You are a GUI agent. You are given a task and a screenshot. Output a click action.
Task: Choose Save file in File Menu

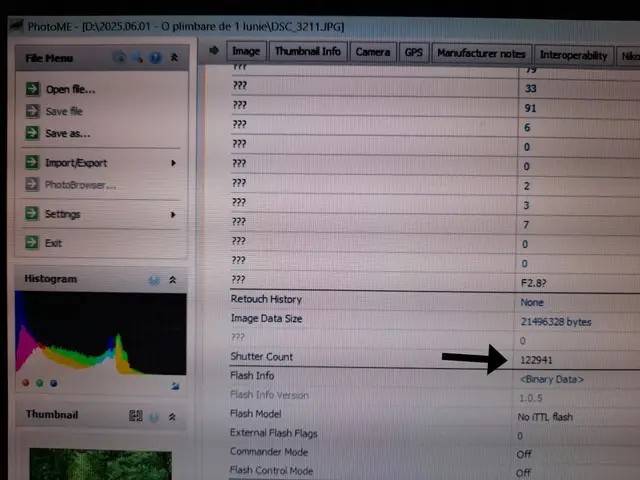(x=64, y=111)
